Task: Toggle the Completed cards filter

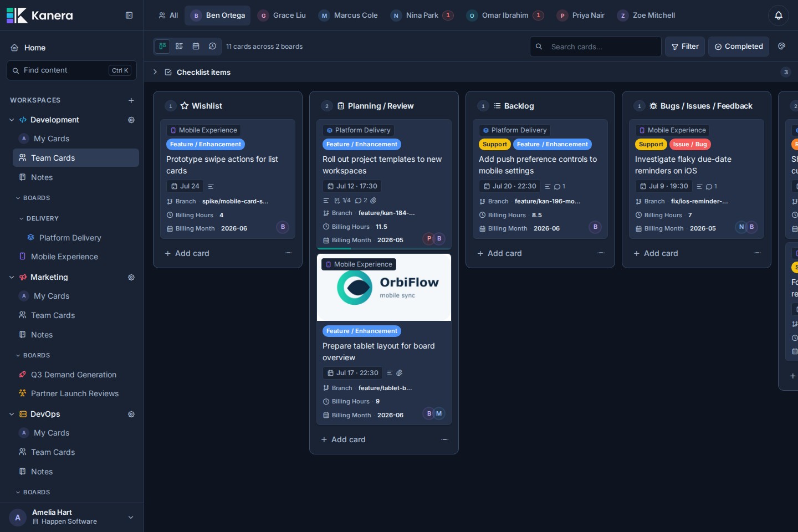Action: coord(739,47)
